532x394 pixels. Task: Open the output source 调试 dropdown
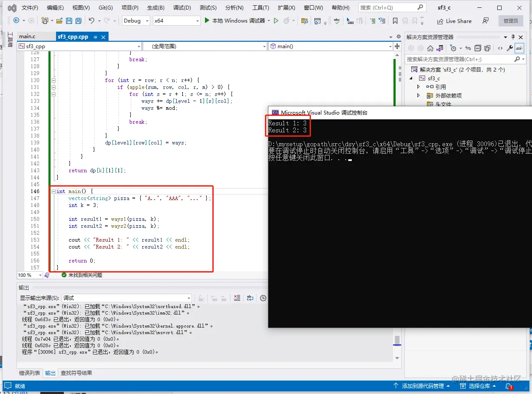[127, 298]
